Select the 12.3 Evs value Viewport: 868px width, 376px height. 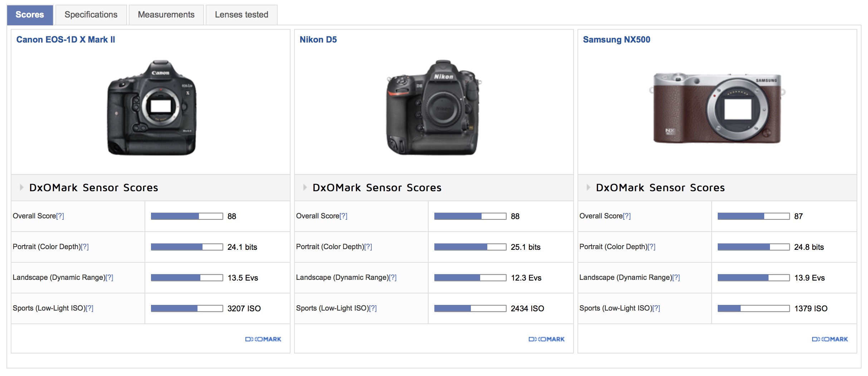(526, 278)
